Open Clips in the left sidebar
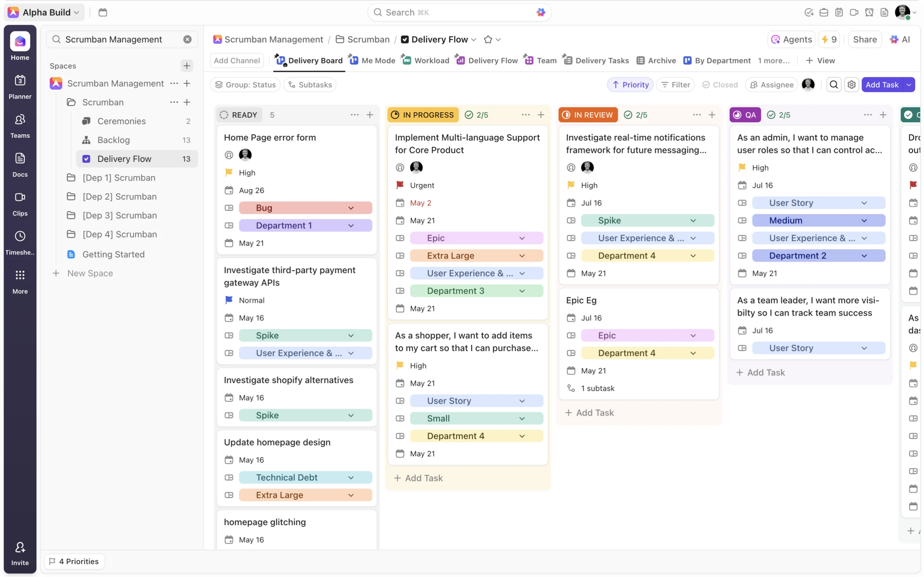This screenshot has height=577, width=924. pos(20,203)
